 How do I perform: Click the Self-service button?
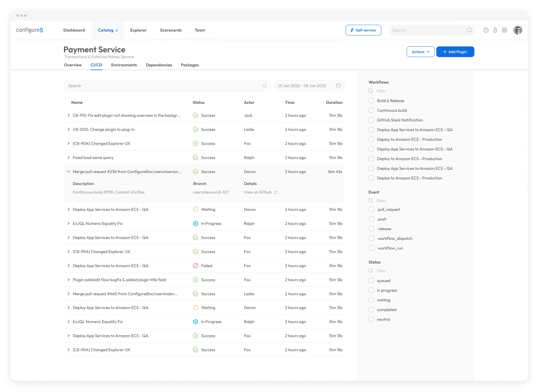pyautogui.click(x=363, y=30)
